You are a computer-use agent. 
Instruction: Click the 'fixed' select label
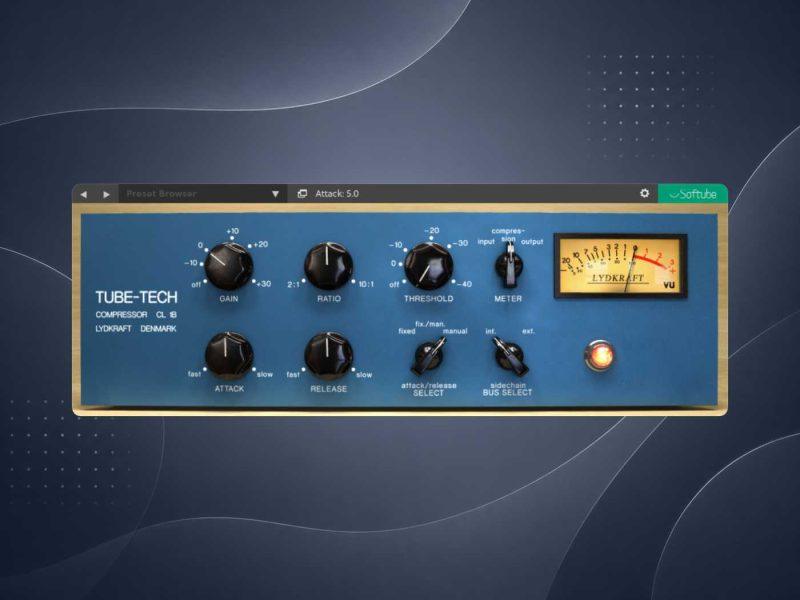[x=407, y=331]
